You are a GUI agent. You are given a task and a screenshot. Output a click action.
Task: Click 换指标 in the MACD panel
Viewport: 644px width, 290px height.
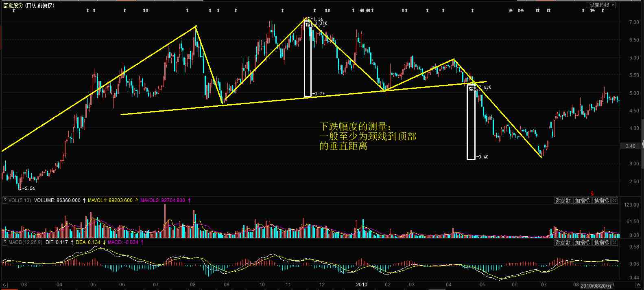point(601,242)
